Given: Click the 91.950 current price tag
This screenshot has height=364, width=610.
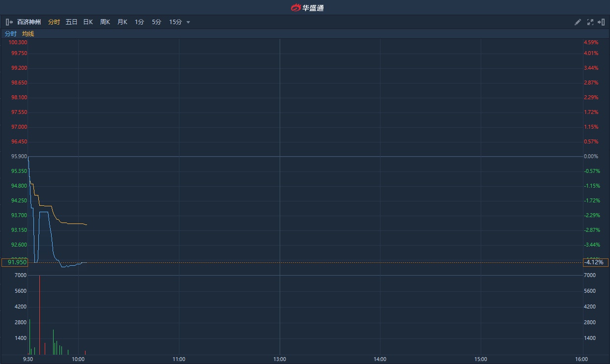Looking at the screenshot, I should pos(14,262).
